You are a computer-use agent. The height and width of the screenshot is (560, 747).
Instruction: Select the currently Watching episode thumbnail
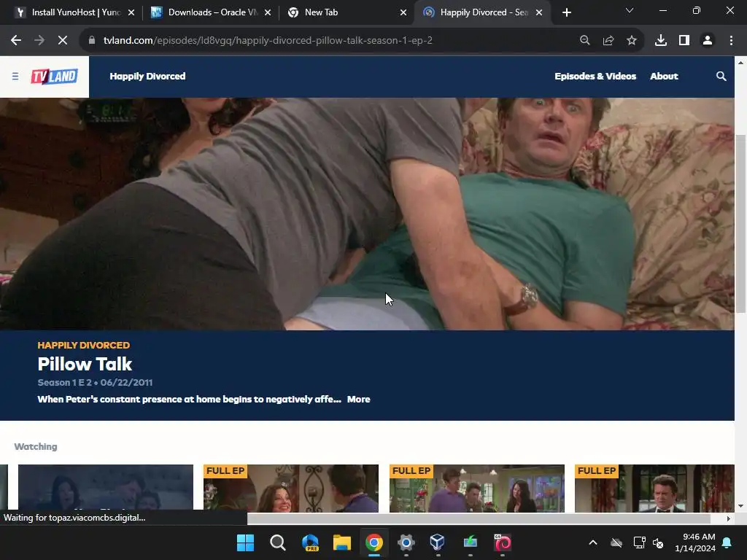click(106, 489)
